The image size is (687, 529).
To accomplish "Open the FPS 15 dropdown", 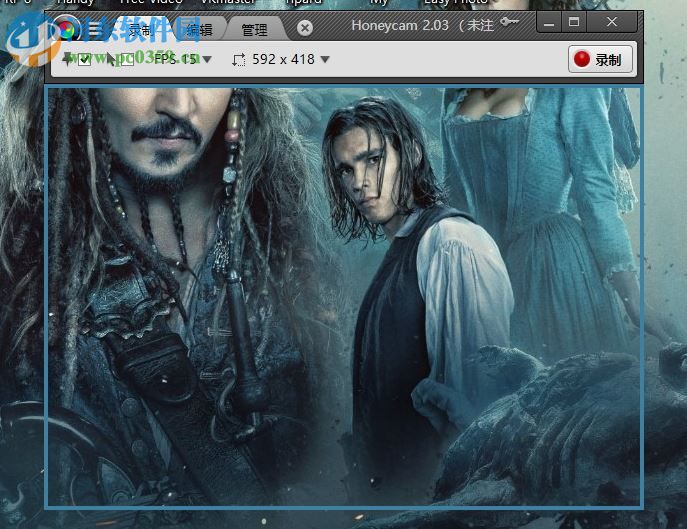I will (183, 59).
